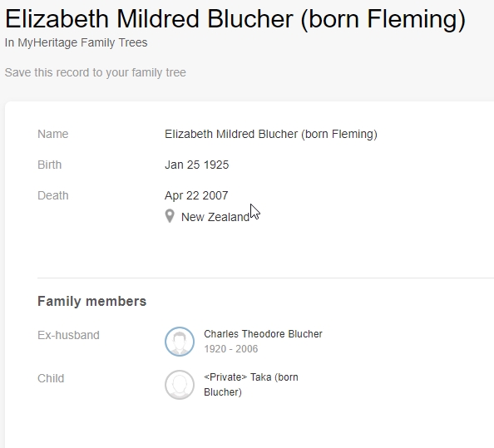The image size is (494, 448).
Task: Click the In MyHeritage Family Trees subtitle
Action: coord(76,42)
